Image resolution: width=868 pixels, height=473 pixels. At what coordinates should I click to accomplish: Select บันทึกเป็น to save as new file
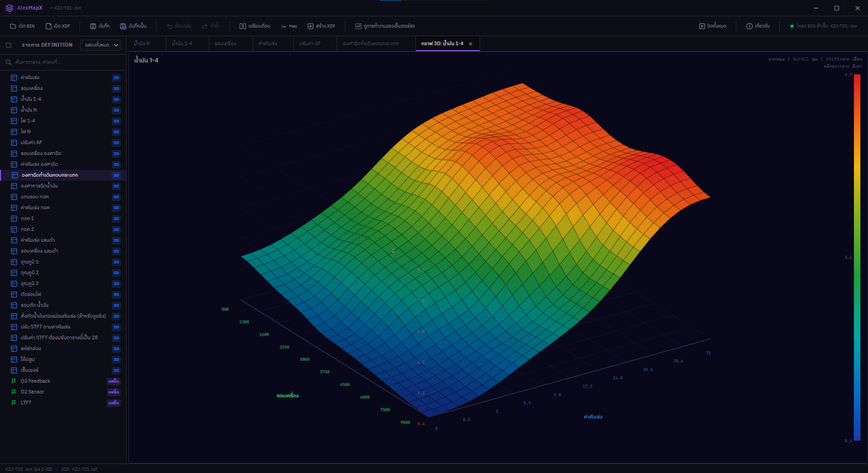134,26
